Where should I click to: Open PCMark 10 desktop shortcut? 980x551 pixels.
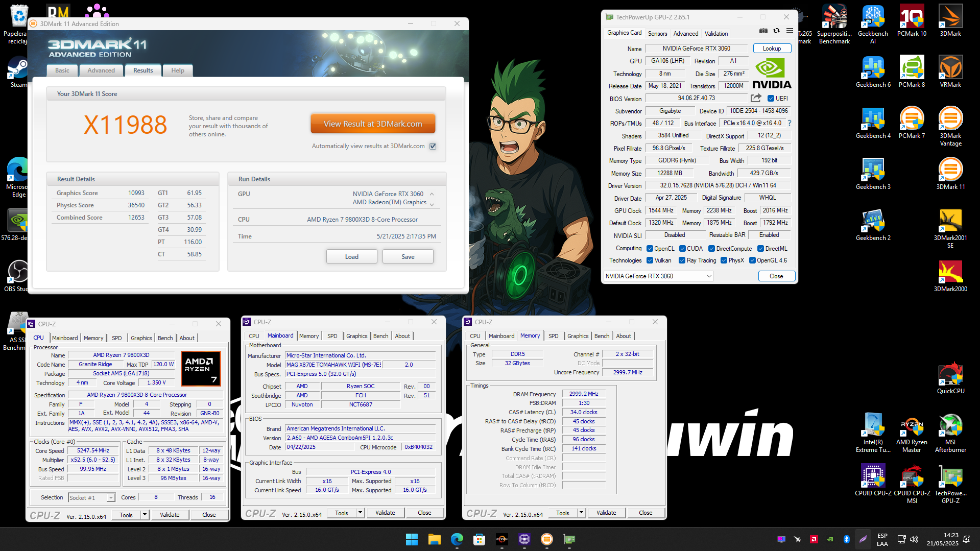[x=912, y=20]
